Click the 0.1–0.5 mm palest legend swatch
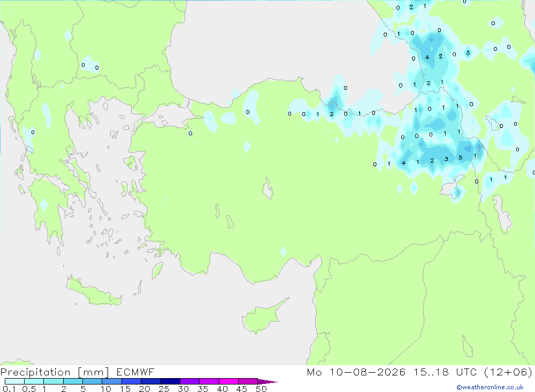 (14, 381)
